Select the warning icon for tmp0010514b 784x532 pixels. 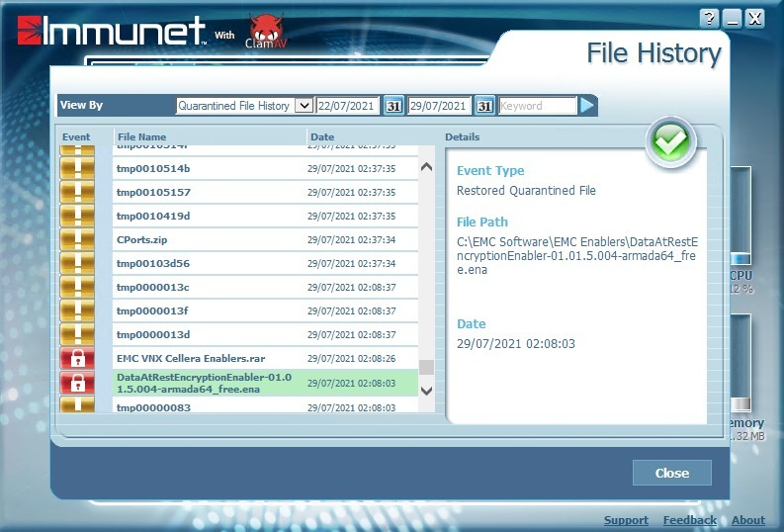(x=77, y=168)
